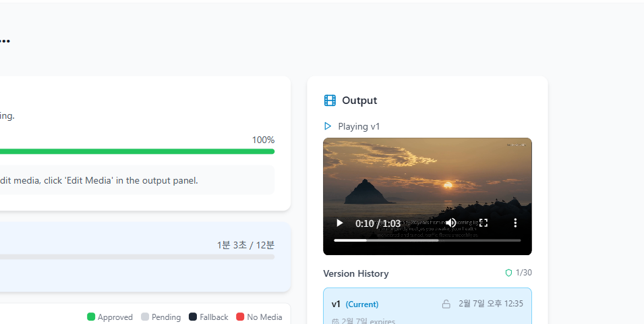Click the Output film strip icon
Image resolution: width=644 pixels, height=324 pixels.
click(x=330, y=101)
